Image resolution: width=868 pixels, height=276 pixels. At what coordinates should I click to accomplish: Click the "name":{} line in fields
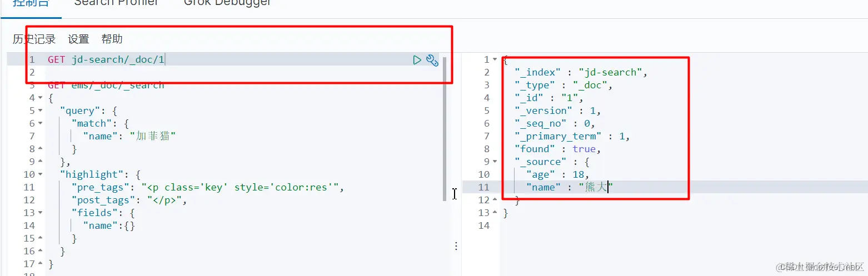point(109,226)
